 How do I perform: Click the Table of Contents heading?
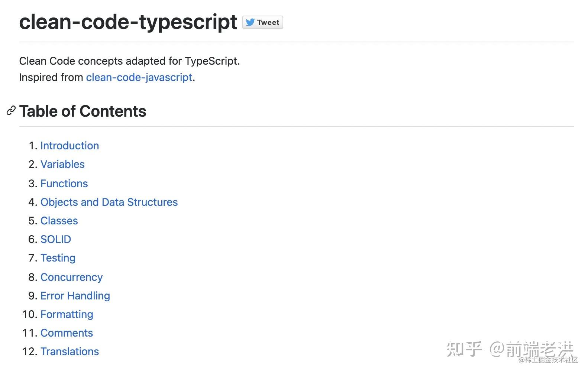[x=83, y=111]
